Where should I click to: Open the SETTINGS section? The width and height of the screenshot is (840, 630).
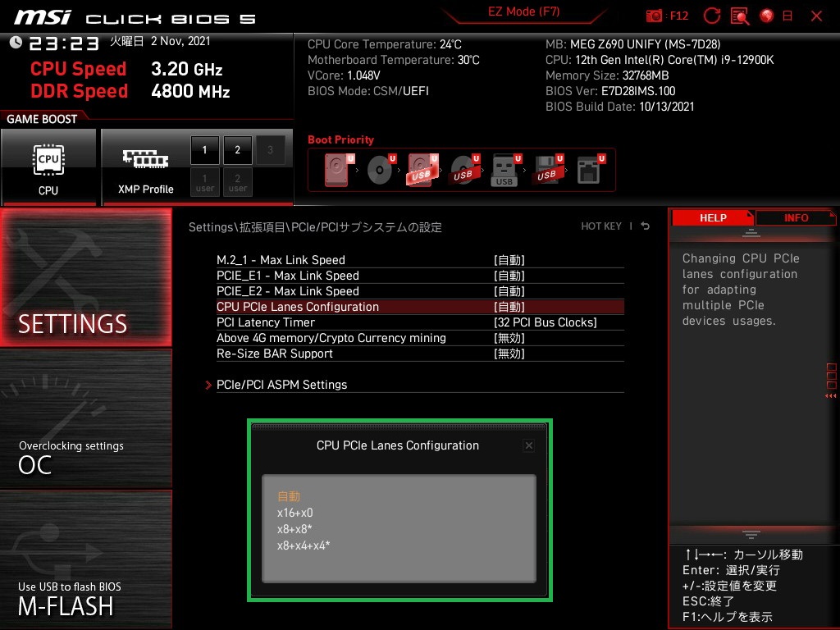click(x=85, y=277)
